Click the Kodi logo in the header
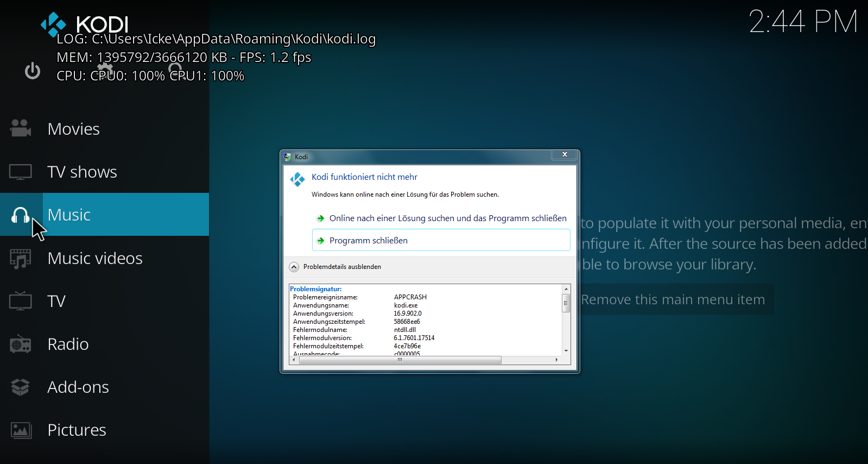868x464 pixels. point(84,25)
